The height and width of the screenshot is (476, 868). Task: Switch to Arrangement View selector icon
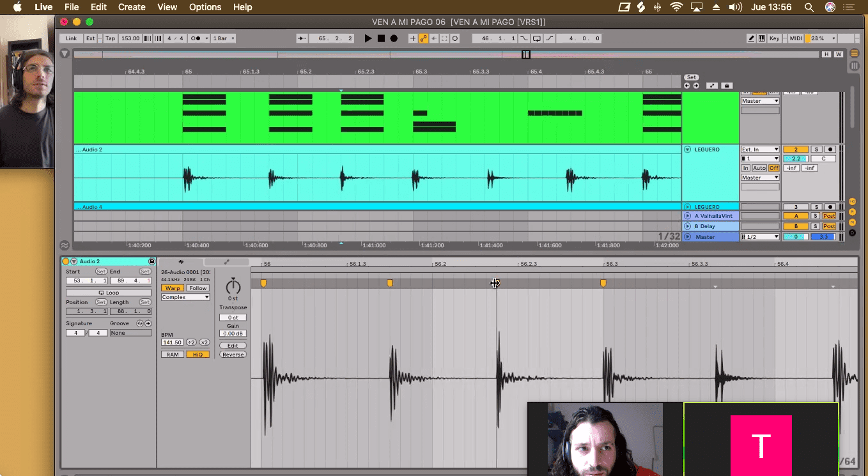tap(855, 54)
